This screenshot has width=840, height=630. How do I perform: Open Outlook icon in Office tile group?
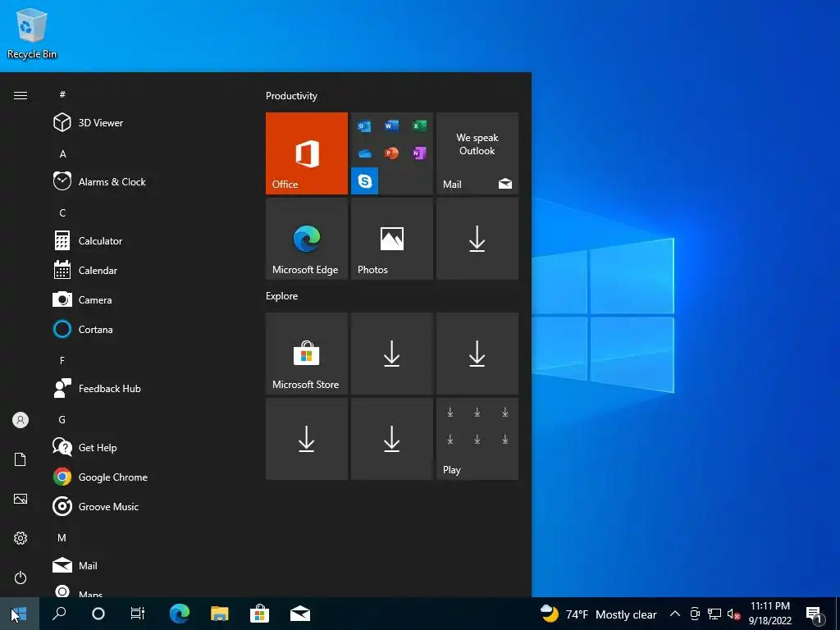[364, 126]
